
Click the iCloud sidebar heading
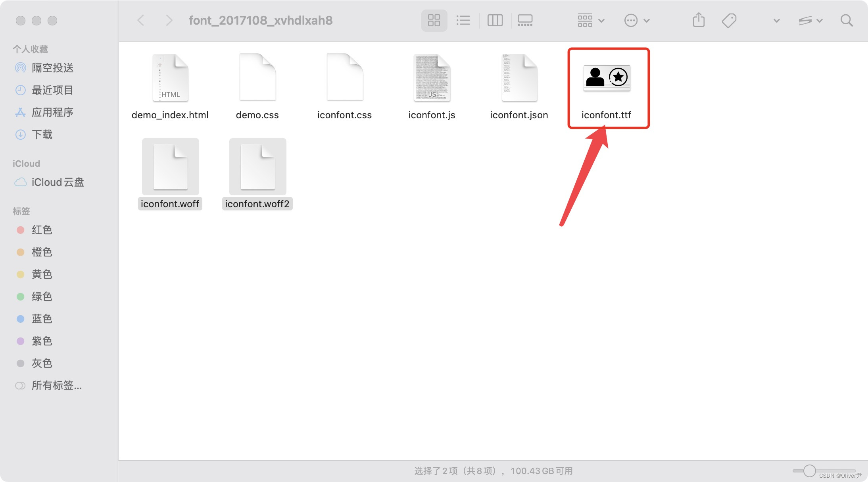click(26, 164)
